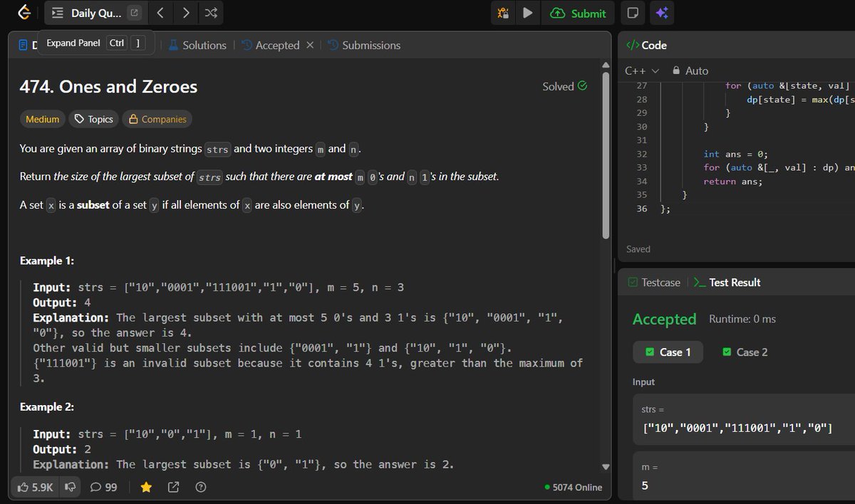Open the notes icon next to Submit

pos(632,13)
